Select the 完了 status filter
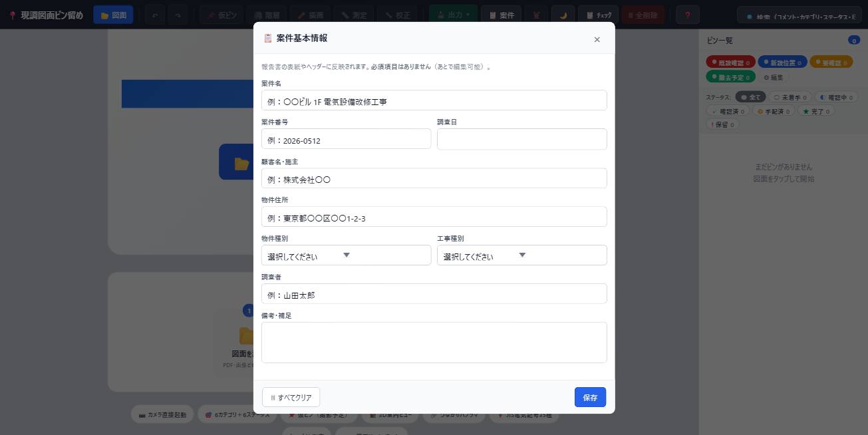868x435 pixels. coord(815,111)
